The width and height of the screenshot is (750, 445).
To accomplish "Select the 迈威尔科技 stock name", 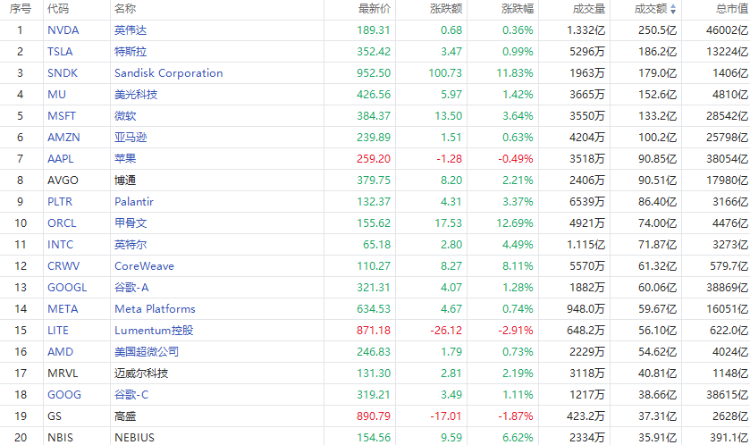I will [x=141, y=373].
